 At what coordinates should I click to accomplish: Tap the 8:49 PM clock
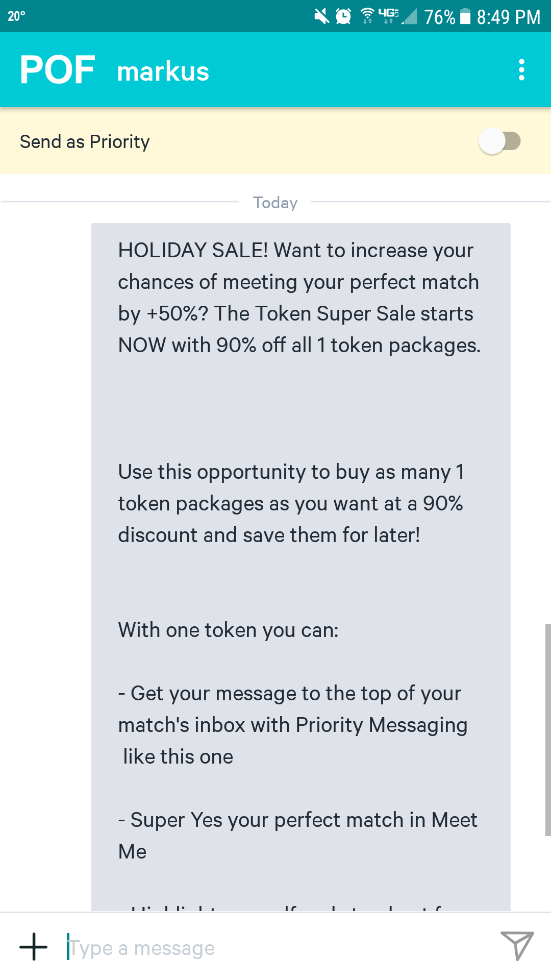coord(508,17)
